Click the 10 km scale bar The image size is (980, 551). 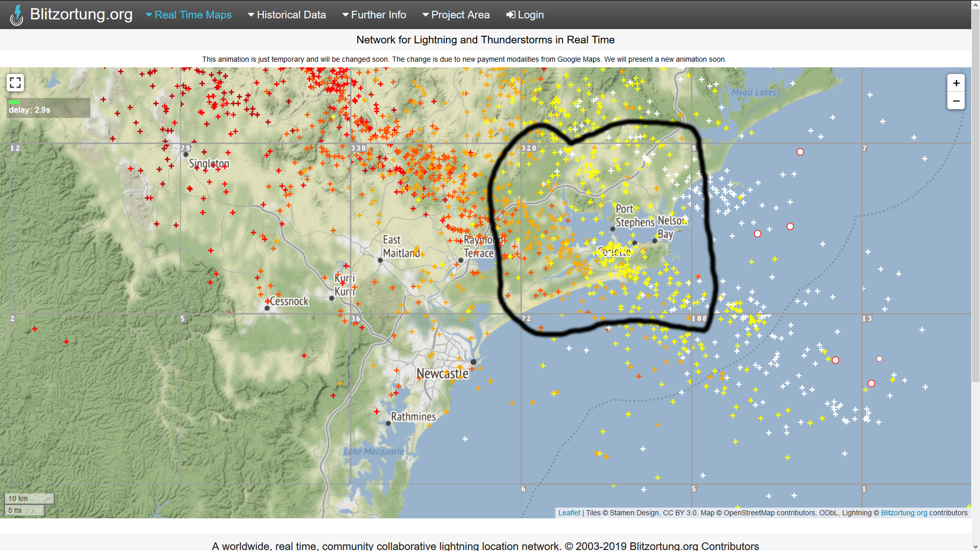tap(29, 498)
